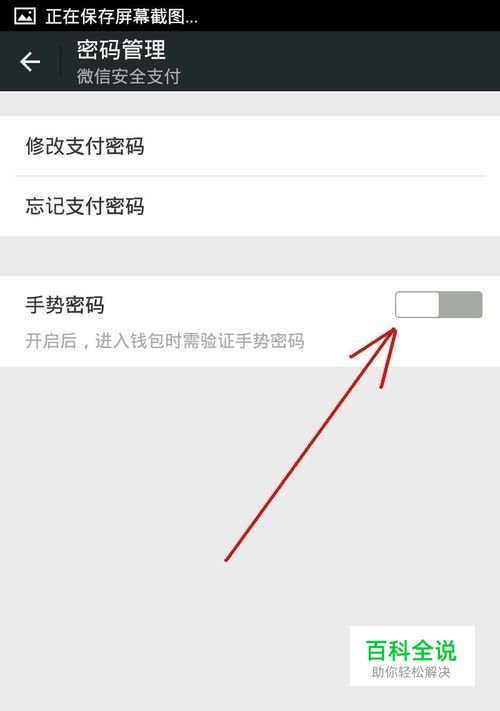Tap the gray gap above 手势密码 section
Viewport: 500px width, 711px height.
250,256
